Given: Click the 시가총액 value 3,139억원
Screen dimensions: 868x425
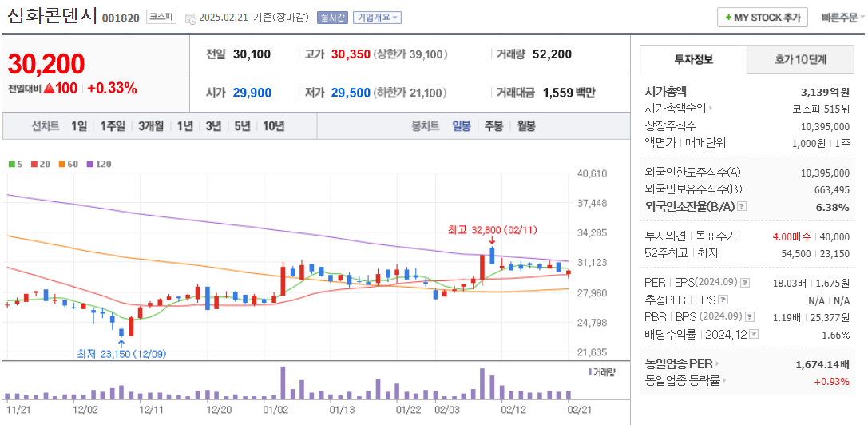Looking at the screenshot, I should [826, 92].
